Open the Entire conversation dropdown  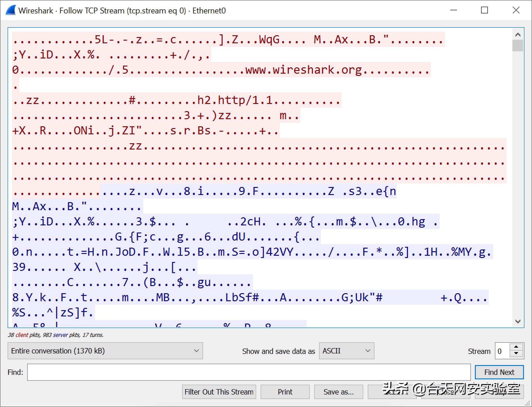pos(105,351)
